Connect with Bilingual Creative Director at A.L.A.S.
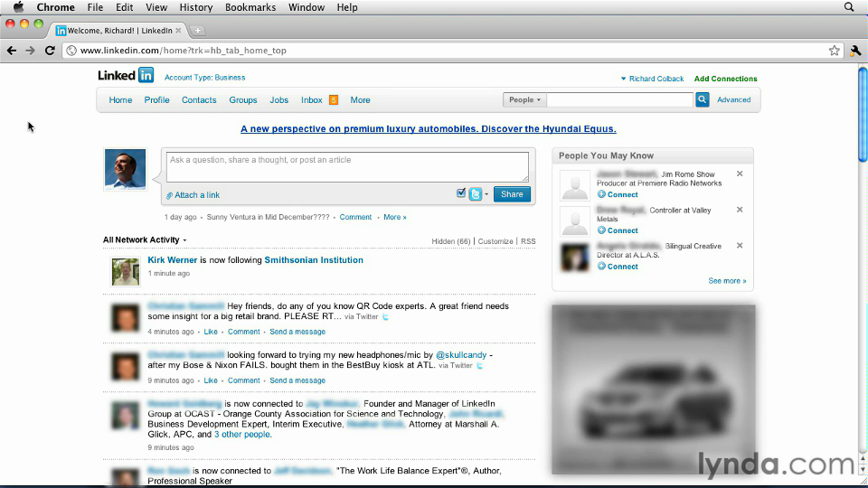Image resolution: width=868 pixels, height=488 pixels. (618, 266)
